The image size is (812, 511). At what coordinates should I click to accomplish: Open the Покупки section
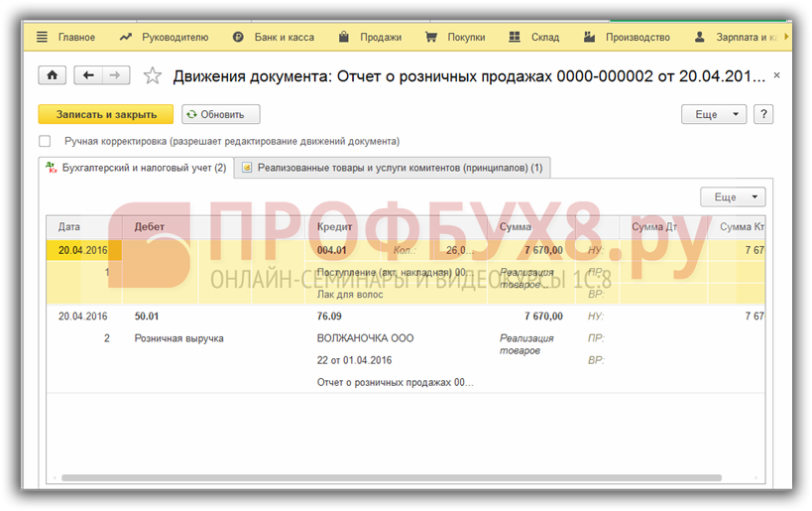pos(466,38)
